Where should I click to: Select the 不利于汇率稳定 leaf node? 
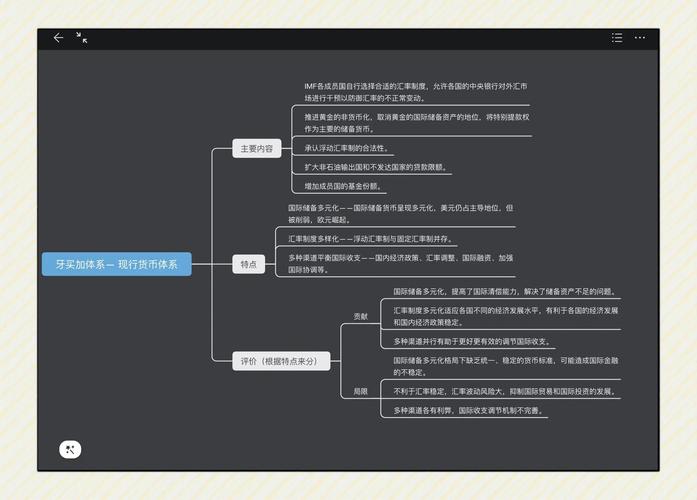(503, 391)
